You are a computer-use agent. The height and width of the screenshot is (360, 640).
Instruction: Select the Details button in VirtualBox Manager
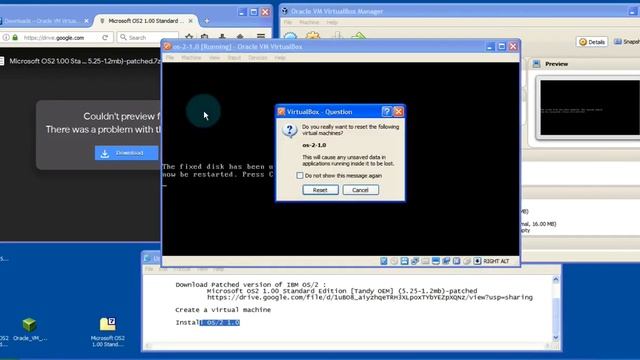pyautogui.click(x=592, y=42)
